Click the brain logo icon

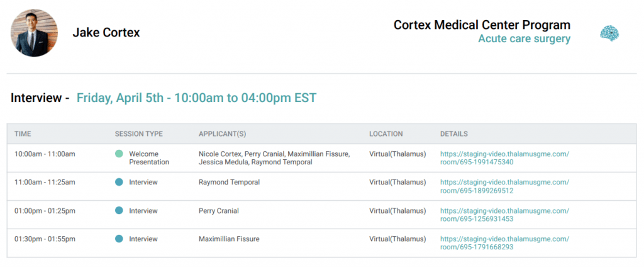point(609,34)
